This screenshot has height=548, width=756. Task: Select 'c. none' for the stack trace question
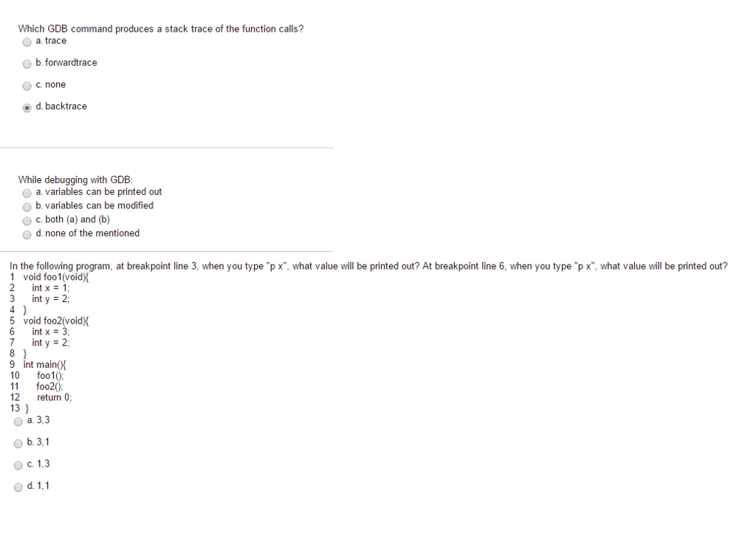(x=27, y=86)
